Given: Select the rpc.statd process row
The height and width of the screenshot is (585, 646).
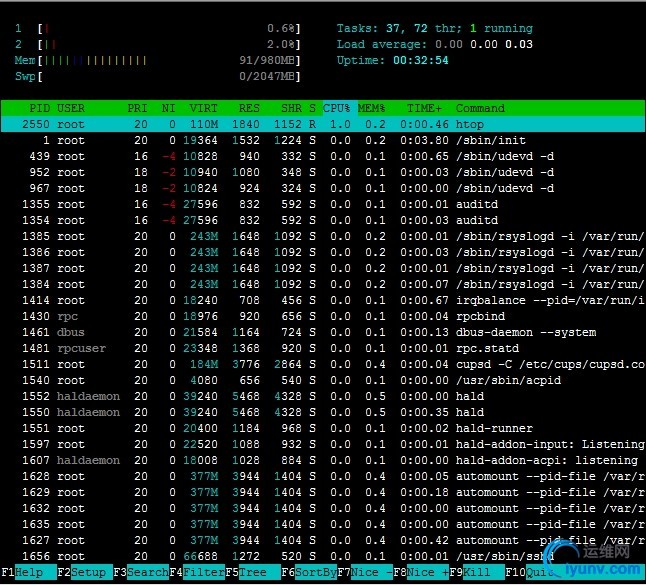Looking at the screenshot, I should pos(323,349).
